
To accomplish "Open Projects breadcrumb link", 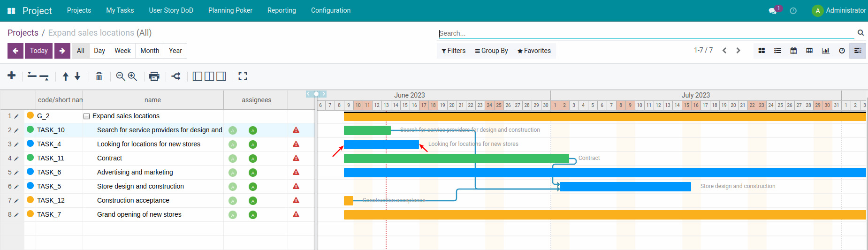I will [x=23, y=32].
